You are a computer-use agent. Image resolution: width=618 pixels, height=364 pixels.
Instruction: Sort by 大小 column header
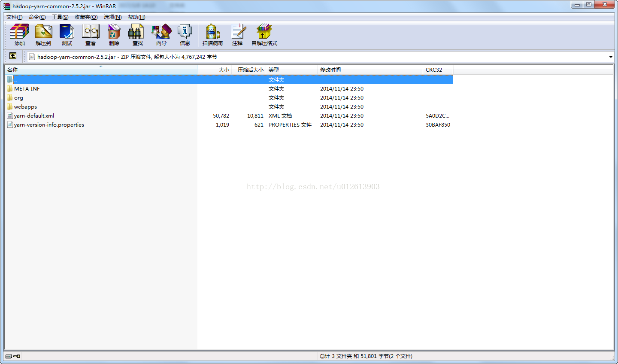coord(215,70)
